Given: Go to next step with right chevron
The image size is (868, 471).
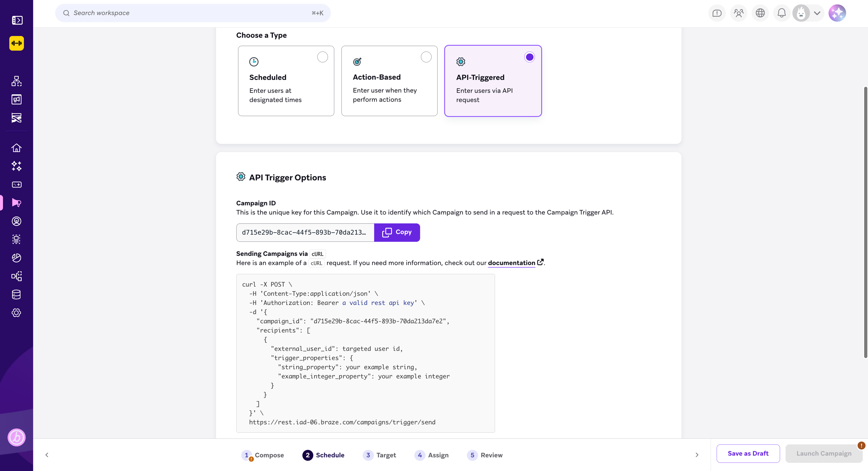Looking at the screenshot, I should 697,455.
